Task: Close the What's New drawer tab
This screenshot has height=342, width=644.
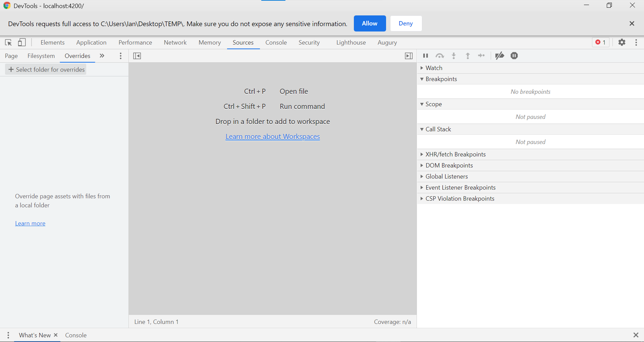Action: 56,335
